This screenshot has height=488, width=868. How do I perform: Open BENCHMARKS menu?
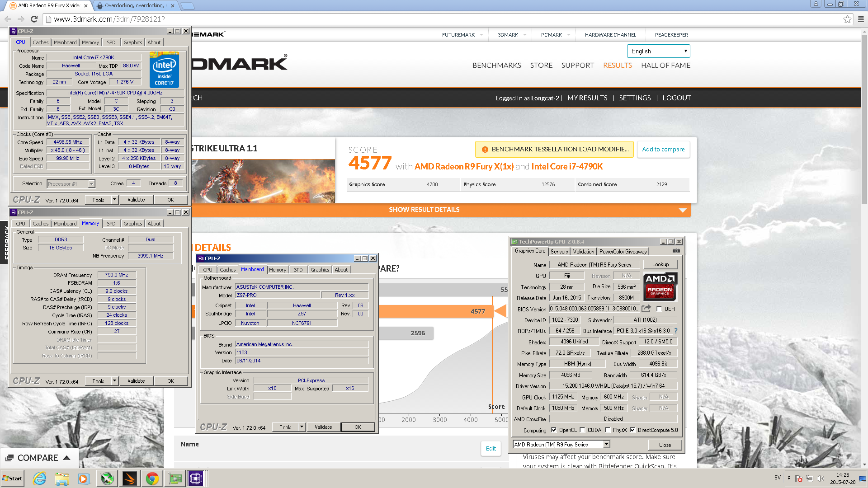coord(496,66)
